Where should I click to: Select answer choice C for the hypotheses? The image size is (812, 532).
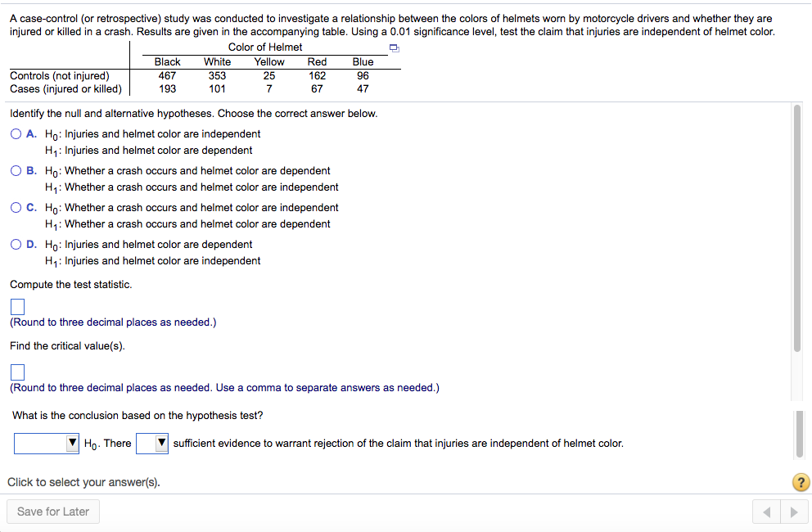(16, 206)
